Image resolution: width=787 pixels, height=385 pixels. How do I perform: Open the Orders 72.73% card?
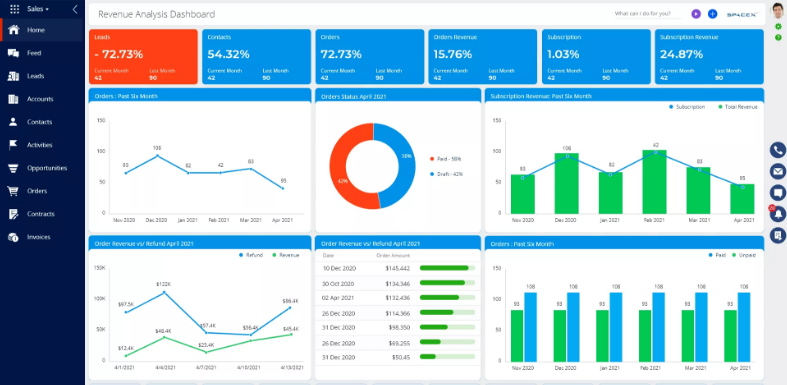[x=369, y=57]
